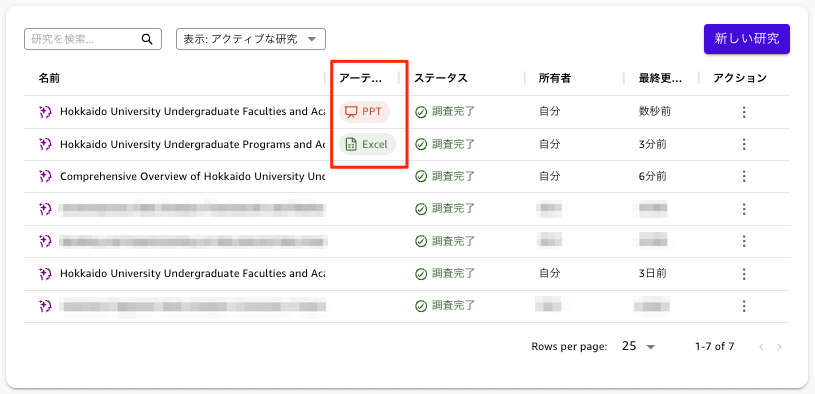Click status check icon in the 数秒前 row
The height and width of the screenshot is (394, 815).
point(421,112)
